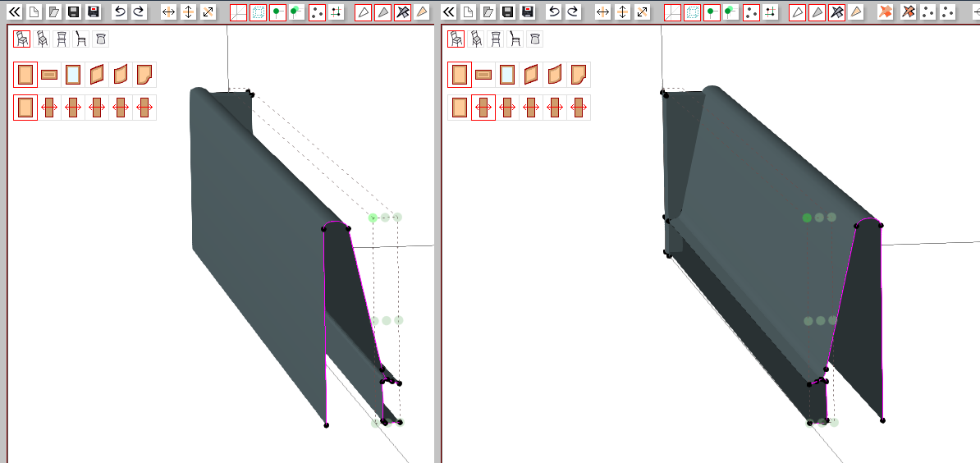Enable wireframe triangle mode, left window
This screenshot has width=980, height=463.
(x=363, y=12)
